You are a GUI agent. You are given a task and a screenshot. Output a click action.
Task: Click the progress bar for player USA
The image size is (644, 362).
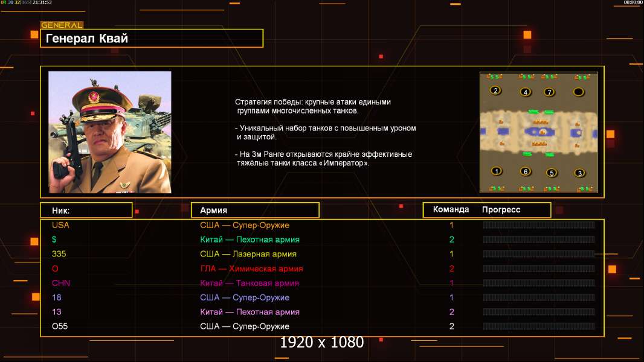539,224
